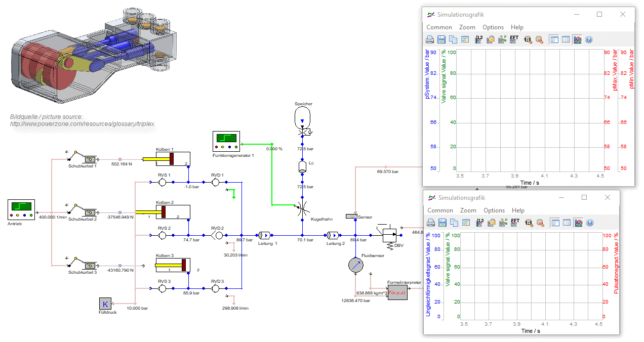Select the Schubkurbel 3 crank element
644x342 pixels.
point(82,264)
